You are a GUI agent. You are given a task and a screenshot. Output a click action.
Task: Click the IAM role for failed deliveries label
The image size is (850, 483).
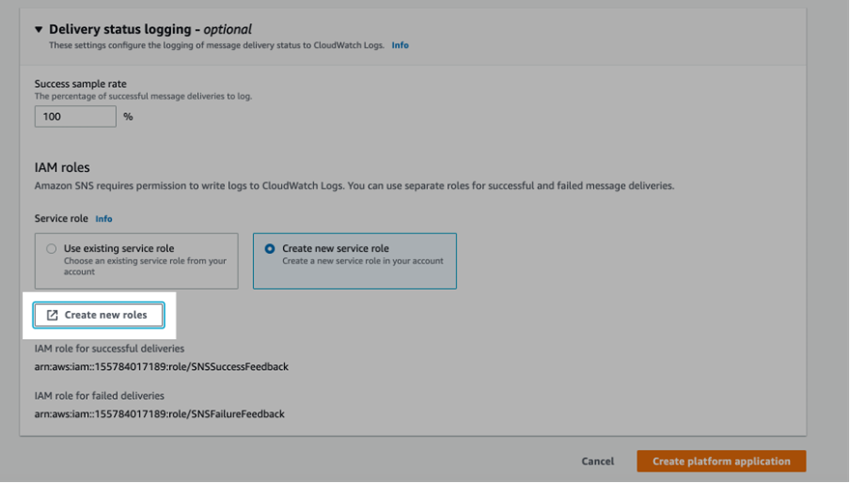[x=99, y=396]
